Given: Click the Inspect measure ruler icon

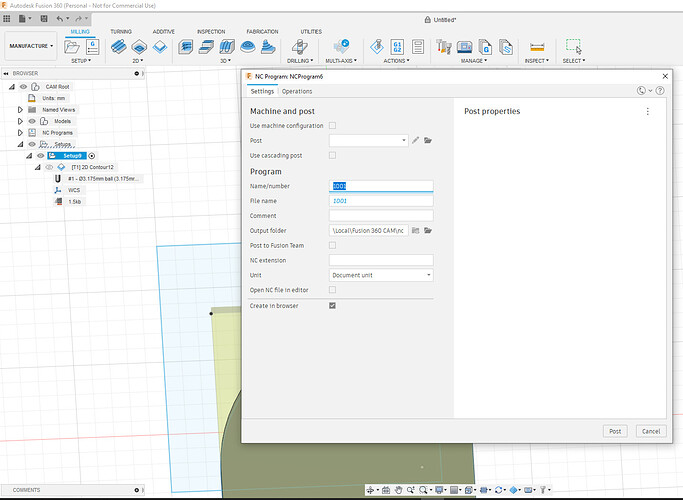Looking at the screenshot, I should [x=537, y=47].
